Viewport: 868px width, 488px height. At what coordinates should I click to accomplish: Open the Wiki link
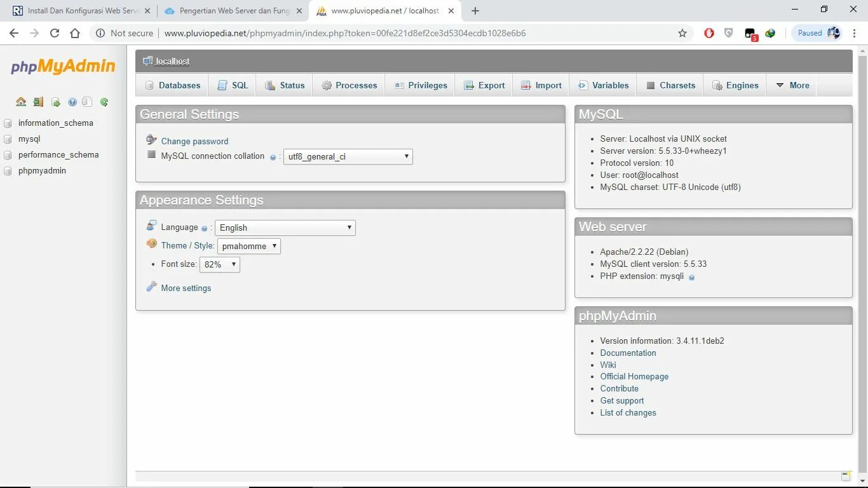(x=608, y=365)
